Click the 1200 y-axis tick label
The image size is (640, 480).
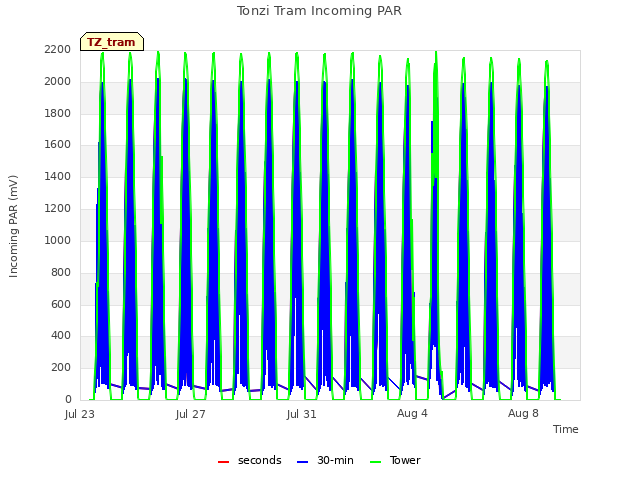[58, 208]
